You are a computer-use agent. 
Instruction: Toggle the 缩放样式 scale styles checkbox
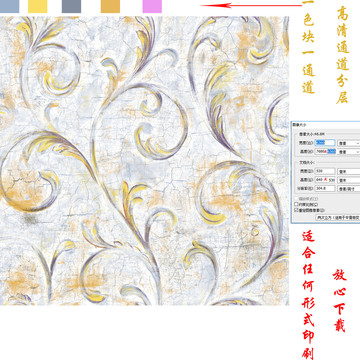(296, 199)
